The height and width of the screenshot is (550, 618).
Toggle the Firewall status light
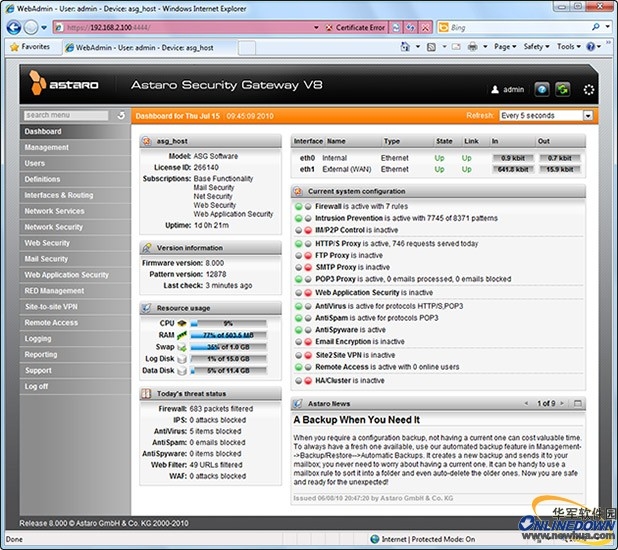303,206
